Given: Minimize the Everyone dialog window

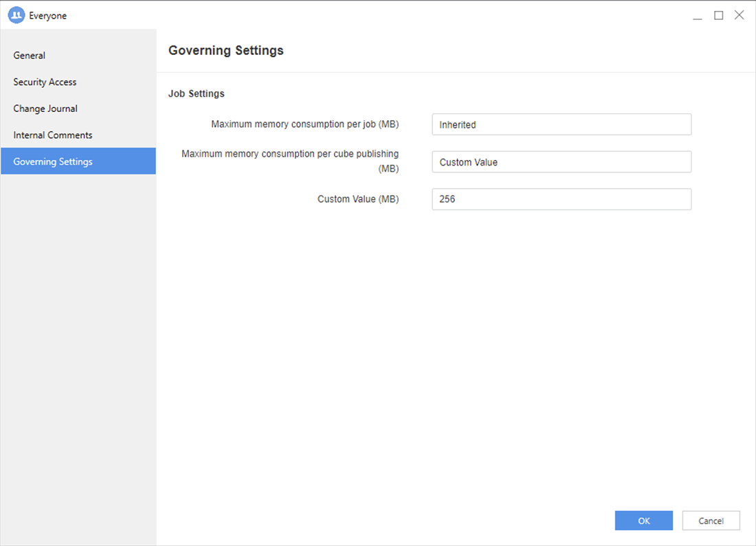Looking at the screenshot, I should coord(698,16).
